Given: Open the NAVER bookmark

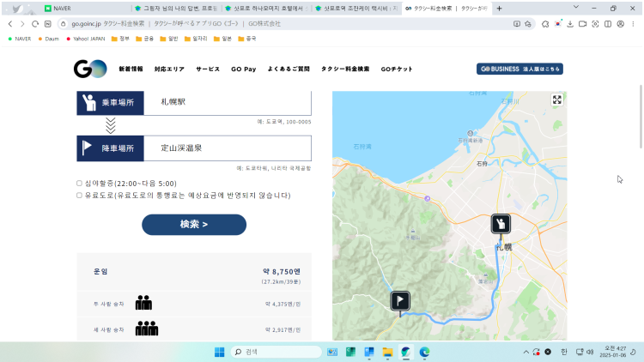Looking at the screenshot, I should point(19,39).
